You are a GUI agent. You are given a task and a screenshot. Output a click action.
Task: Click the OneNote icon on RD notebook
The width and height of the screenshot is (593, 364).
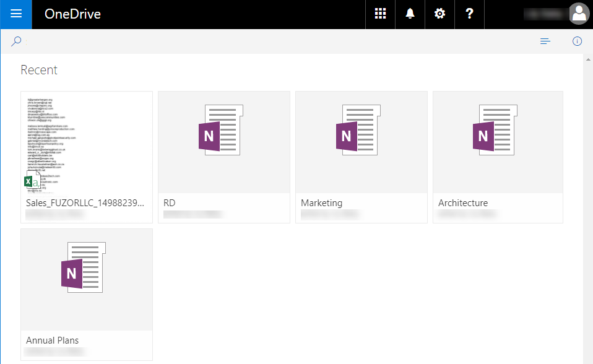pos(221,130)
